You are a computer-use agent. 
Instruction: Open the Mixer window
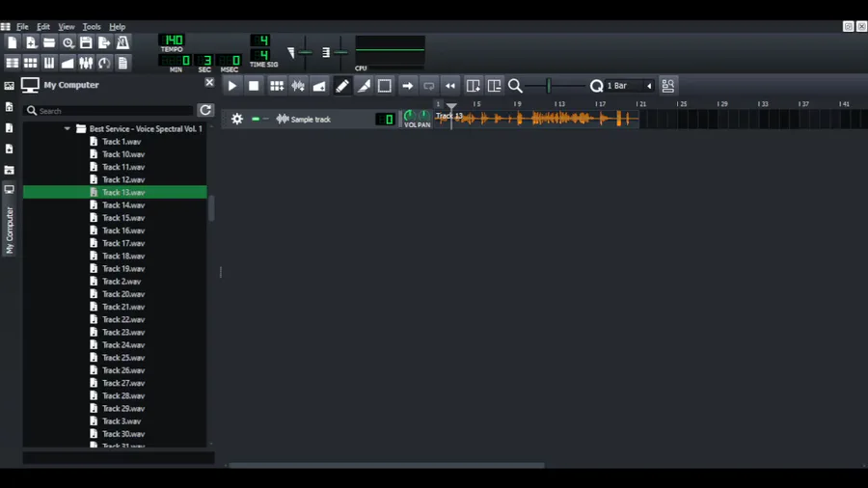click(x=86, y=63)
